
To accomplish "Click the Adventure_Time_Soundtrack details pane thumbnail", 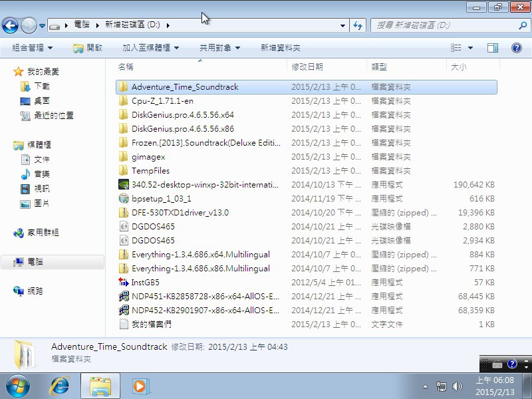I will click(x=25, y=354).
